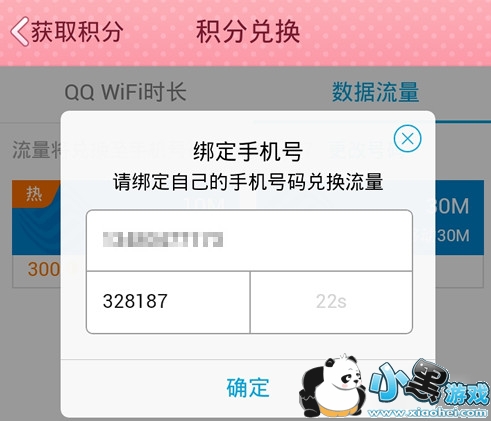Screen dimensions: 491x421
Task: Tap the 绑定手机号 dialog heading
Action: pos(248,152)
